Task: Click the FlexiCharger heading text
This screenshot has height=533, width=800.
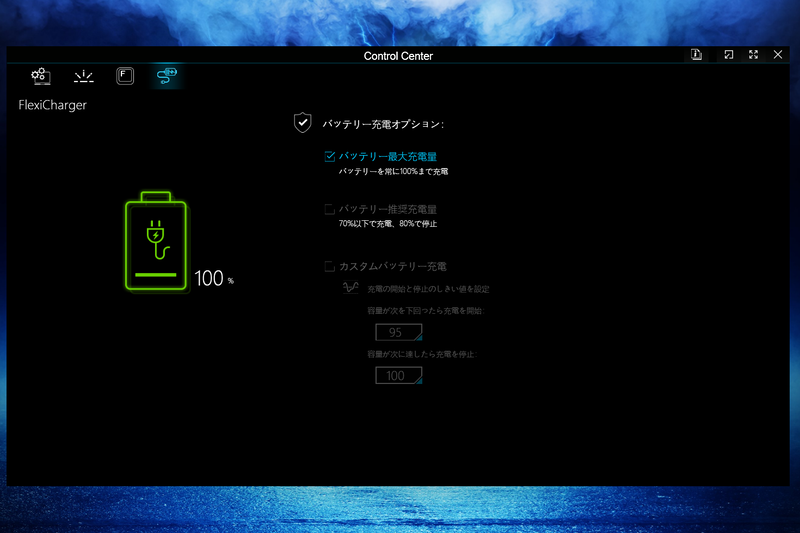Action: (x=53, y=105)
